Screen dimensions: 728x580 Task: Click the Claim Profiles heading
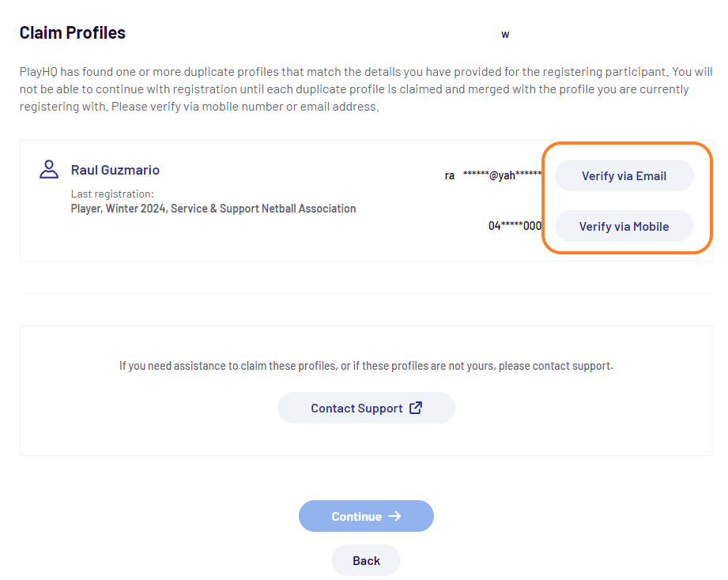[73, 33]
